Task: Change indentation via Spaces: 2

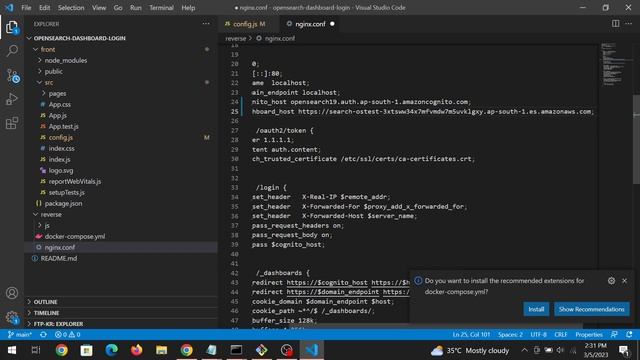Action: click(510, 334)
